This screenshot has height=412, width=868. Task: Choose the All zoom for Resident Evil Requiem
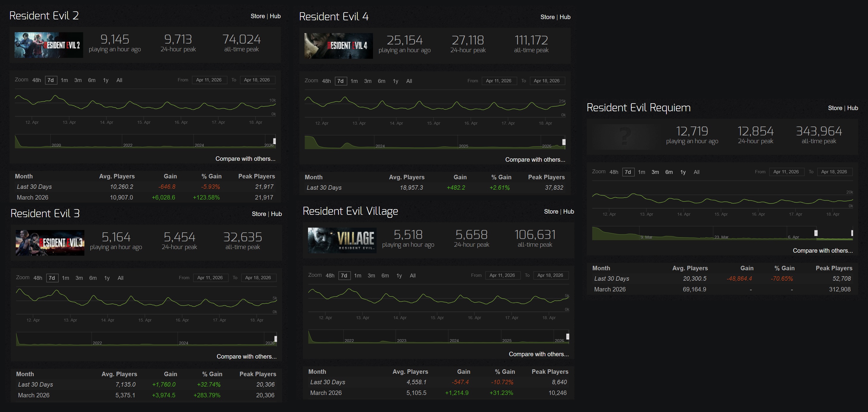(x=696, y=172)
